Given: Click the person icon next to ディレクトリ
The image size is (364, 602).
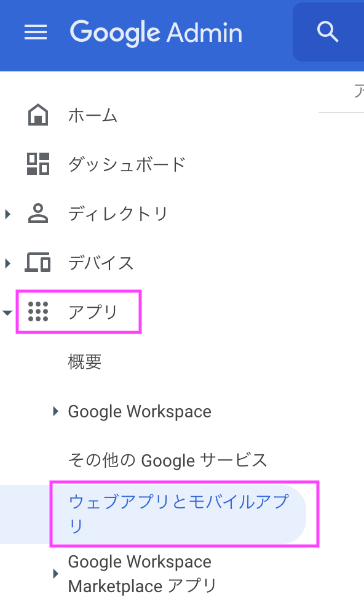Looking at the screenshot, I should [38, 213].
